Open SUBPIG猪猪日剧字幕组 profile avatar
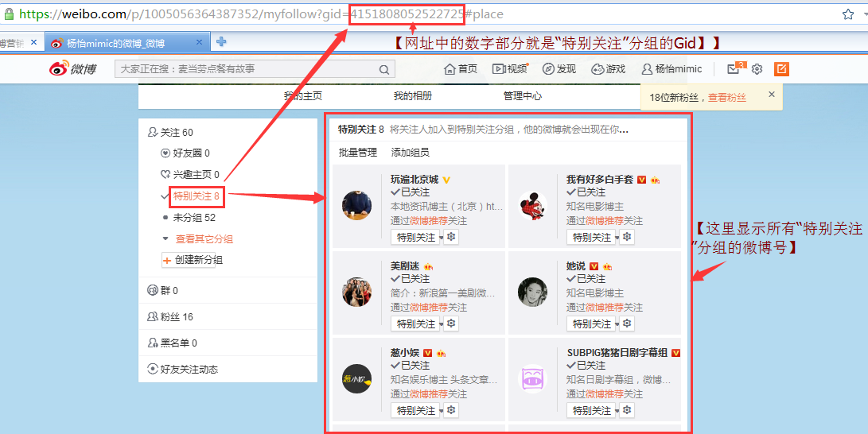This screenshot has height=434, width=868. (532, 378)
